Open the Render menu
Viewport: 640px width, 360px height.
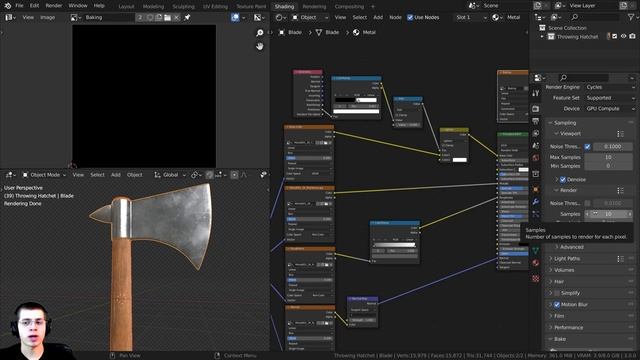click(x=53, y=6)
